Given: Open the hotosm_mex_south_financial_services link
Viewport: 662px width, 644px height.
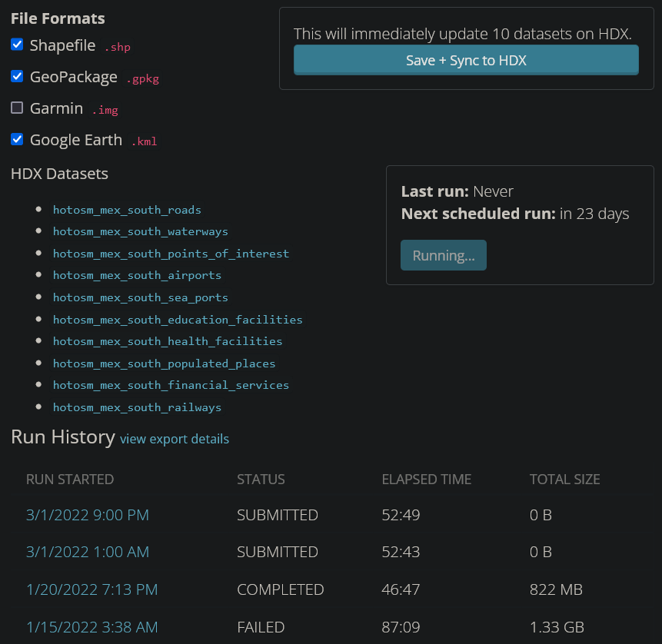Looking at the screenshot, I should pos(171,385).
